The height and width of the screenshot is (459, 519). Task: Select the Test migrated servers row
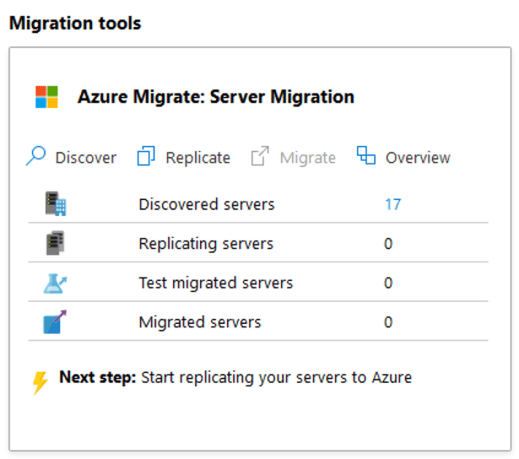tap(258, 283)
